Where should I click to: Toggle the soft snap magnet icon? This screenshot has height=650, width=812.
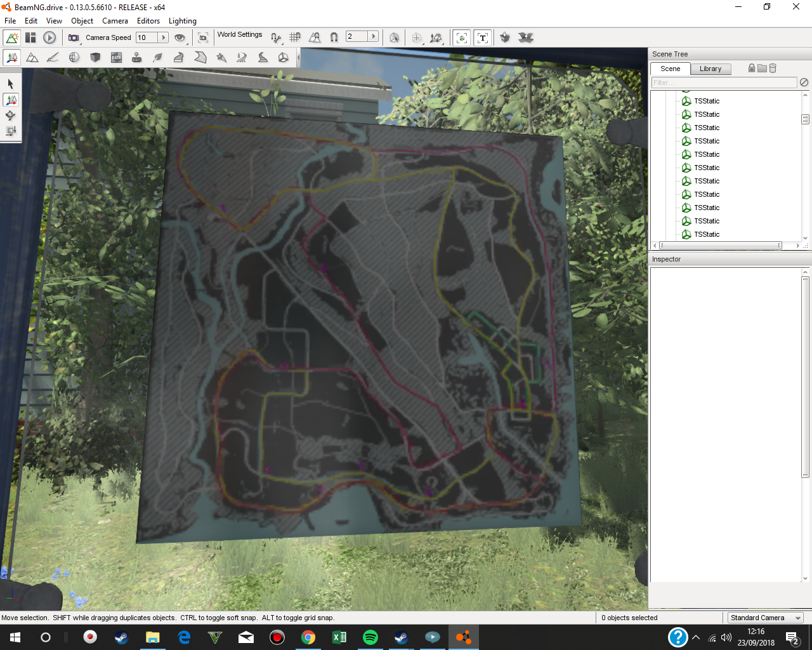tap(334, 37)
